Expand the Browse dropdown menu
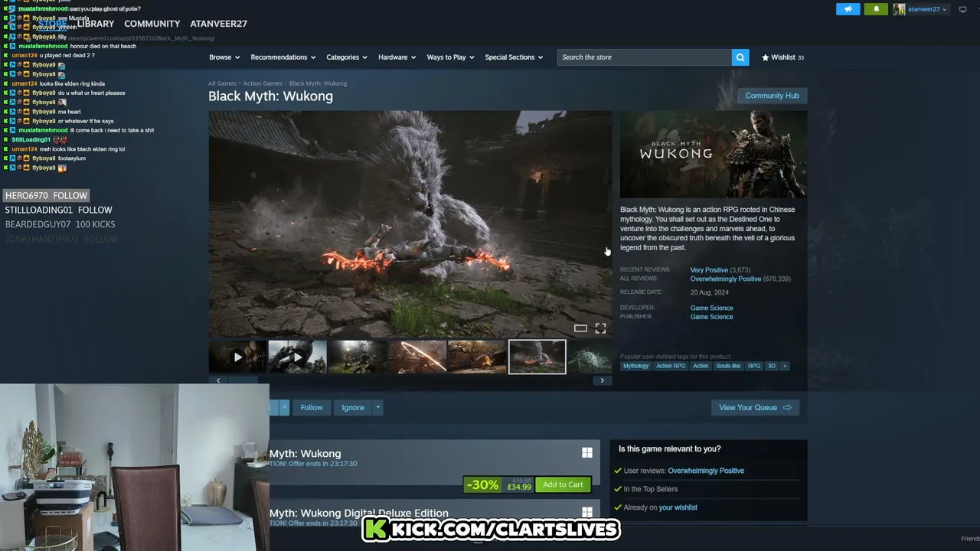 [x=224, y=57]
